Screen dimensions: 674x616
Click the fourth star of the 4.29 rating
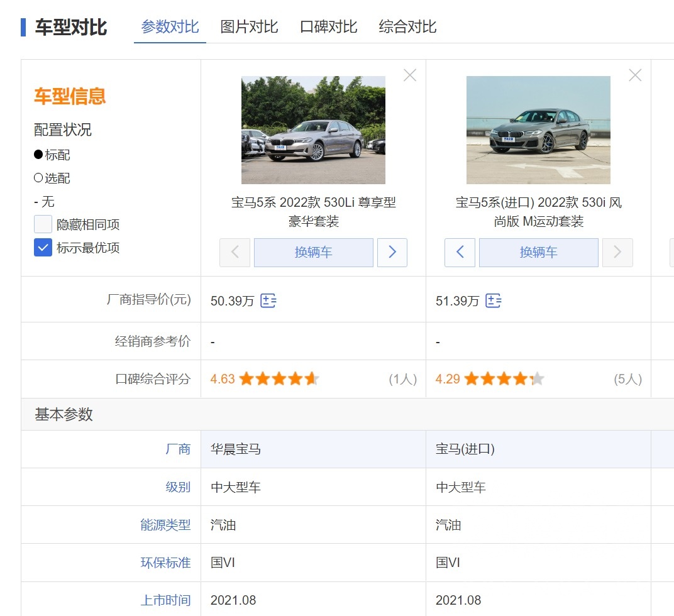[519, 378]
